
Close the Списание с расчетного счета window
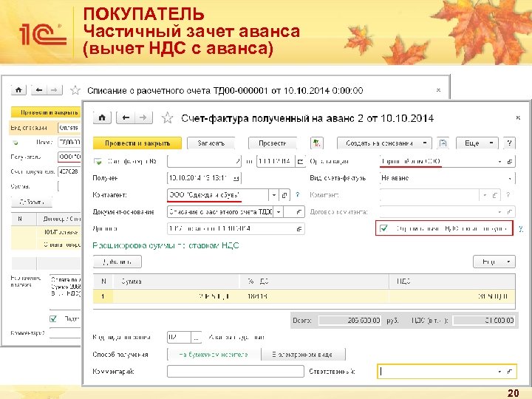(x=438, y=90)
